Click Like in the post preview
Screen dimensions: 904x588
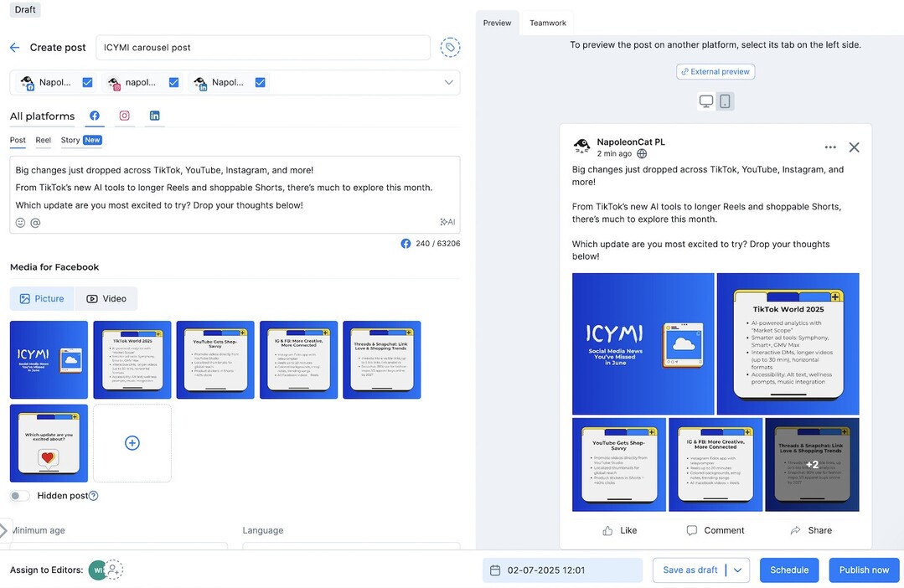620,530
